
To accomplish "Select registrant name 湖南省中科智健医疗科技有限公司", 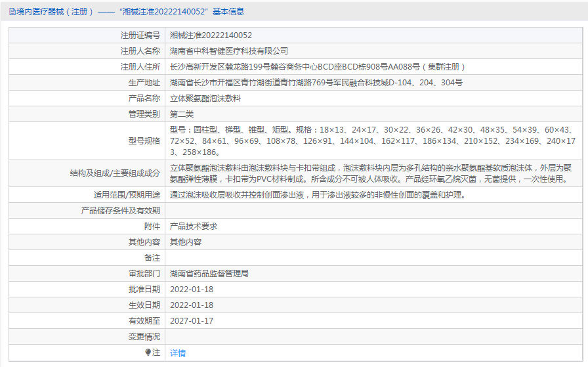I will coord(229,51).
